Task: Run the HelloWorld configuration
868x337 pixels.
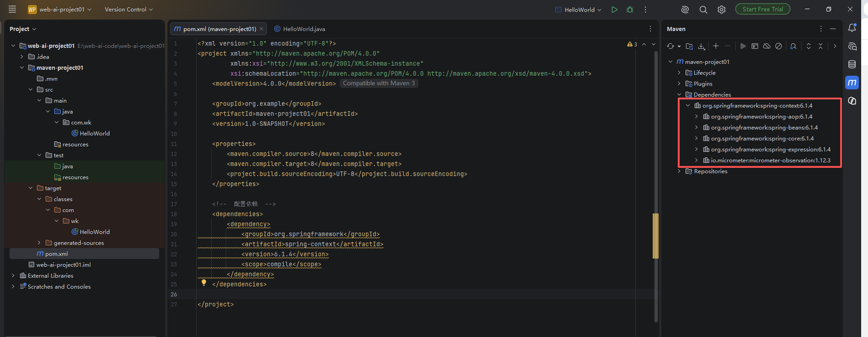Action: [x=614, y=10]
